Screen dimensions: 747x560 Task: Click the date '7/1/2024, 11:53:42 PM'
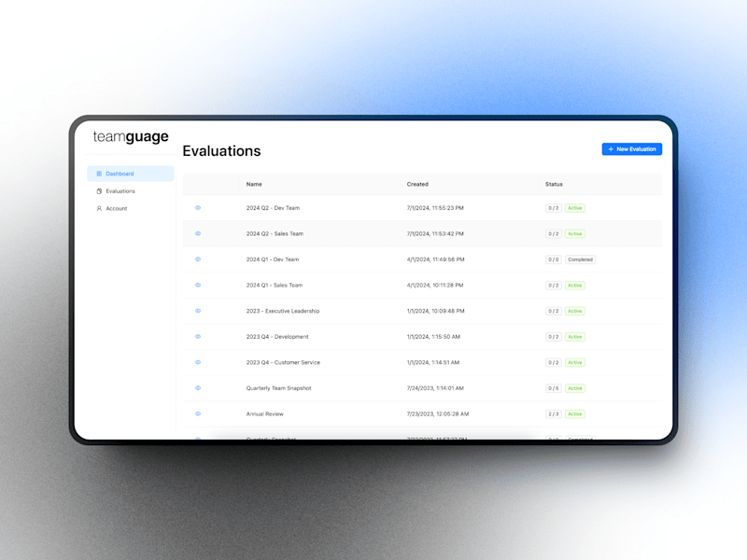tap(435, 234)
